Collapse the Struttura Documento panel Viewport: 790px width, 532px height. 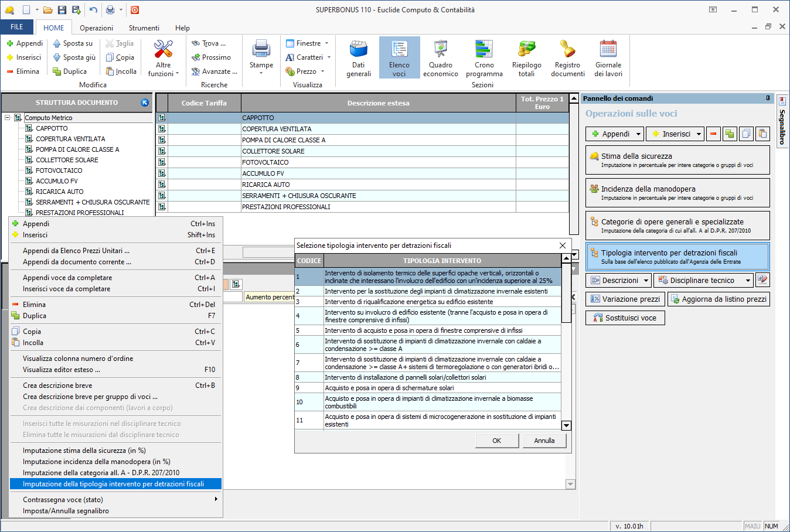[x=145, y=103]
